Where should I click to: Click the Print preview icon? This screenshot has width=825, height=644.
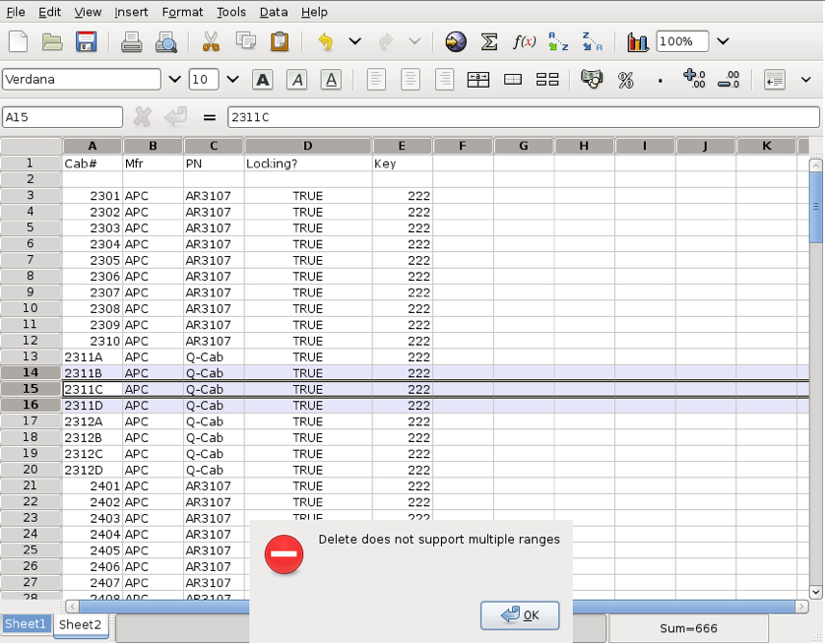click(x=166, y=41)
